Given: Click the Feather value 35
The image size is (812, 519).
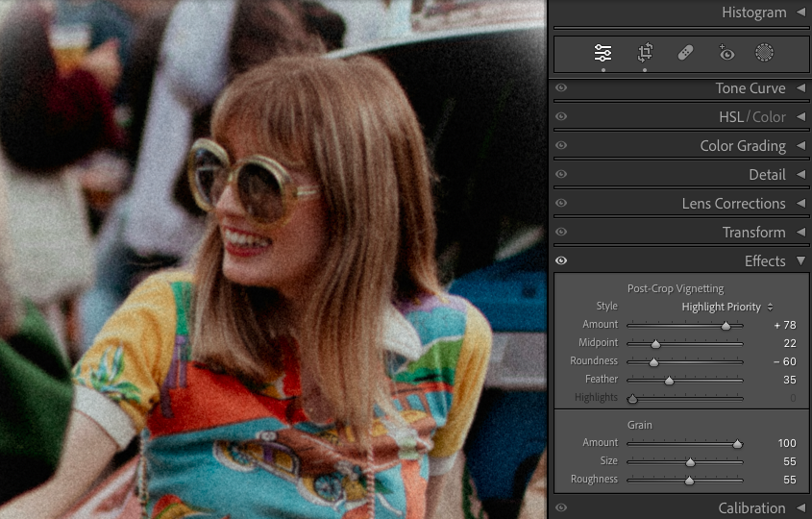Looking at the screenshot, I should pyautogui.click(x=790, y=380).
